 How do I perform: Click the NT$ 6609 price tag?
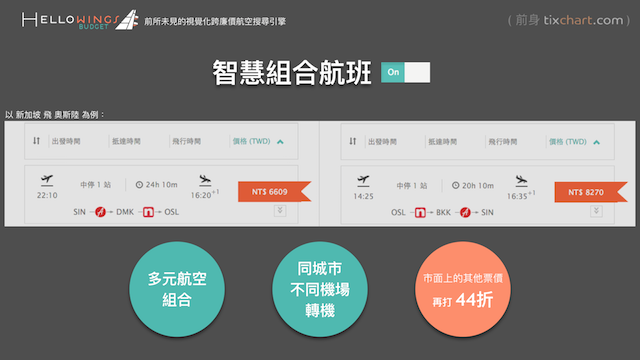(x=274, y=192)
